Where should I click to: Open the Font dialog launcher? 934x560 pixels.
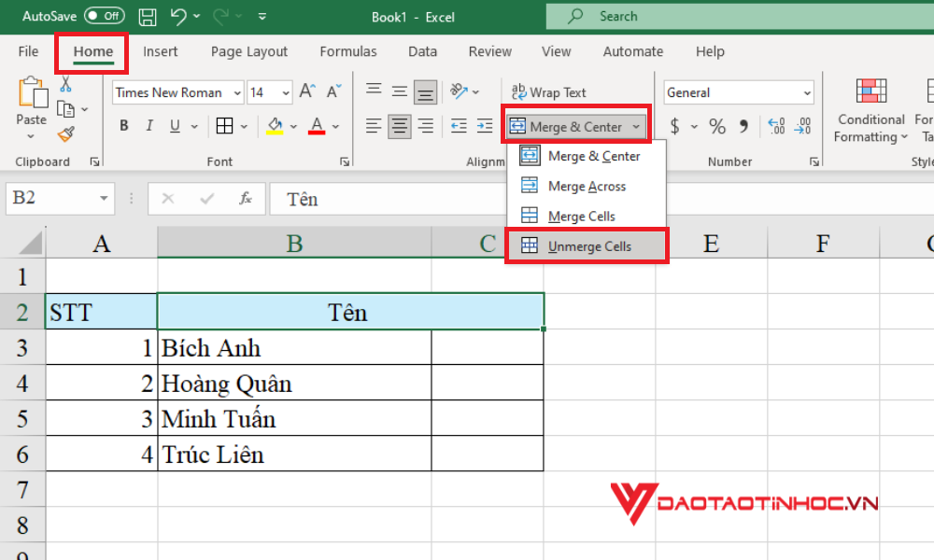345,161
